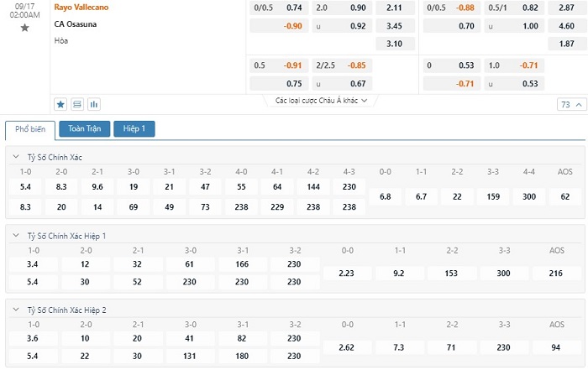This screenshot has width=588, height=370.
Task: Open Rayo Vallecano team link
Action: (x=81, y=7)
